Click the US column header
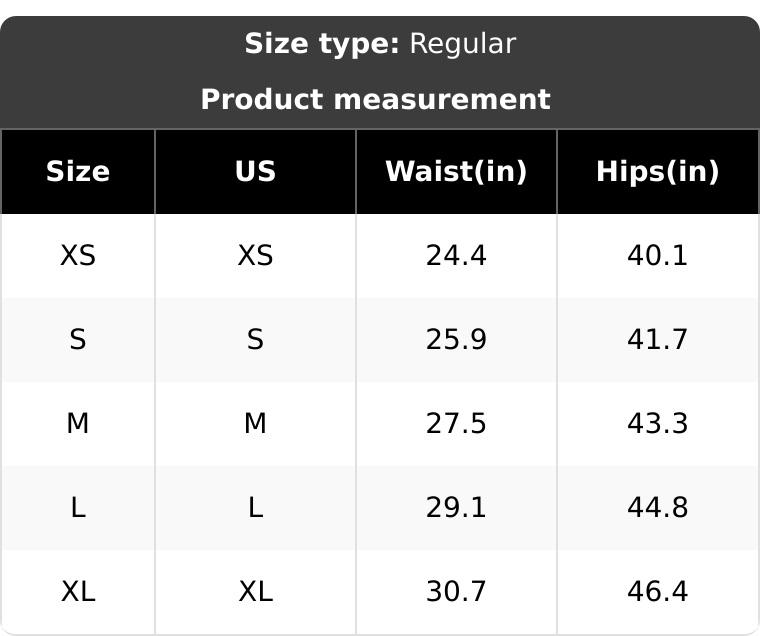Screen dimensions: 760x636 pyautogui.click(x=255, y=172)
